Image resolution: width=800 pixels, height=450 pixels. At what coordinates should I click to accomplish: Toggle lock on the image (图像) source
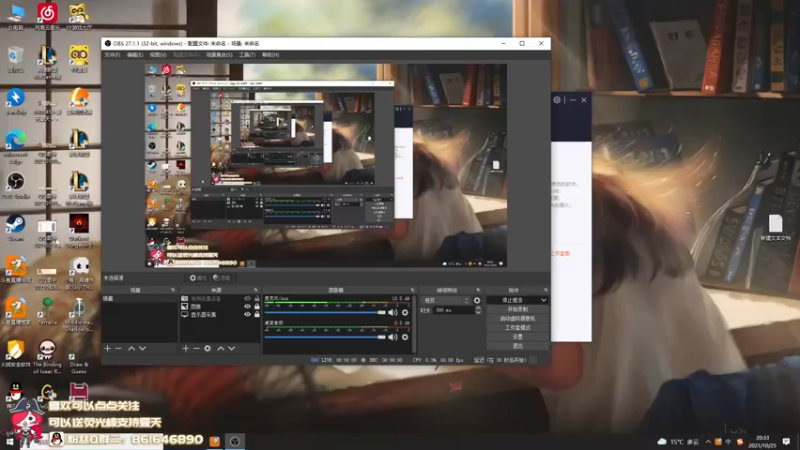257,307
